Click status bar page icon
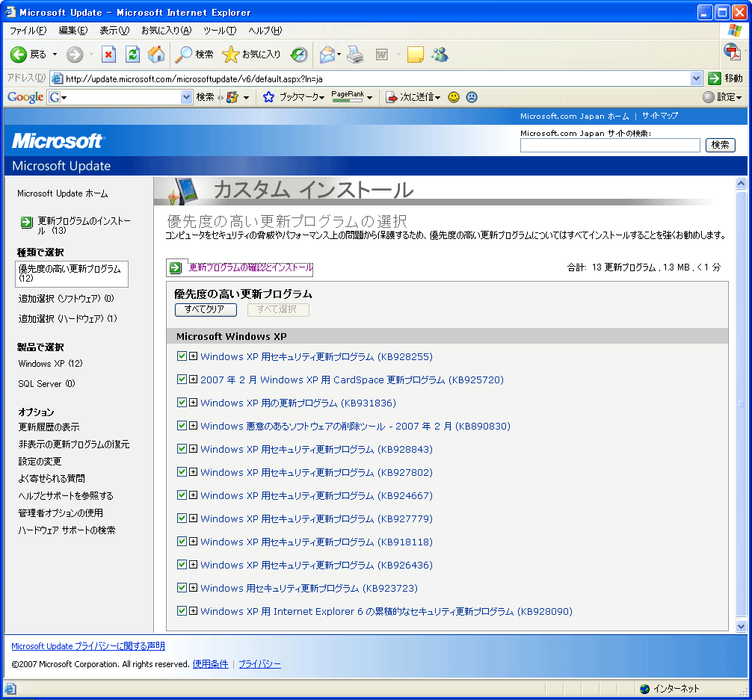The image size is (752, 700). [10, 689]
